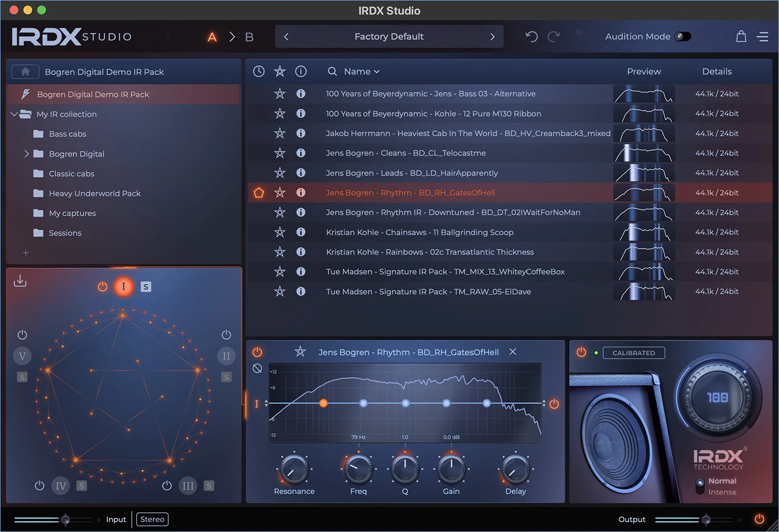
Task: Toggle power for IR slot I
Action: [x=103, y=287]
